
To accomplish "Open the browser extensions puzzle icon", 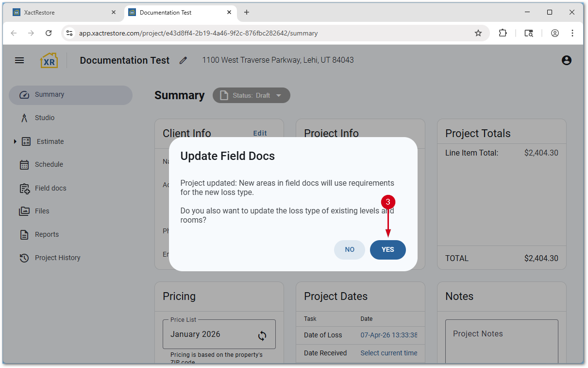I will tap(503, 33).
